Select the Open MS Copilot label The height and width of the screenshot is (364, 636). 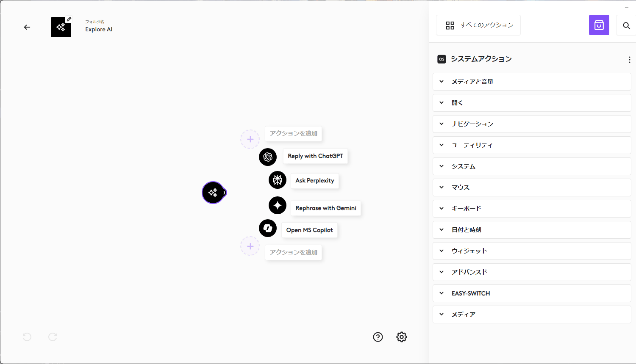pos(309,230)
